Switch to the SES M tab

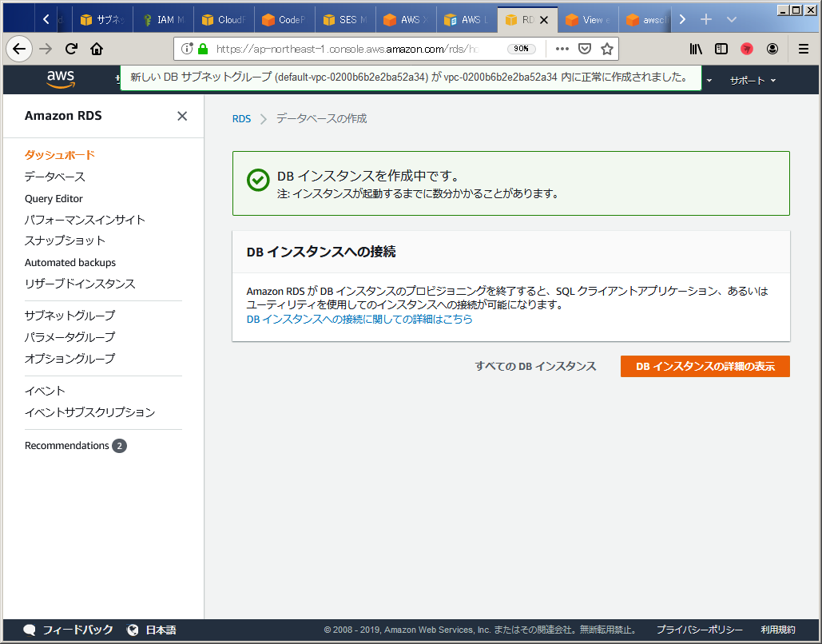click(x=346, y=20)
